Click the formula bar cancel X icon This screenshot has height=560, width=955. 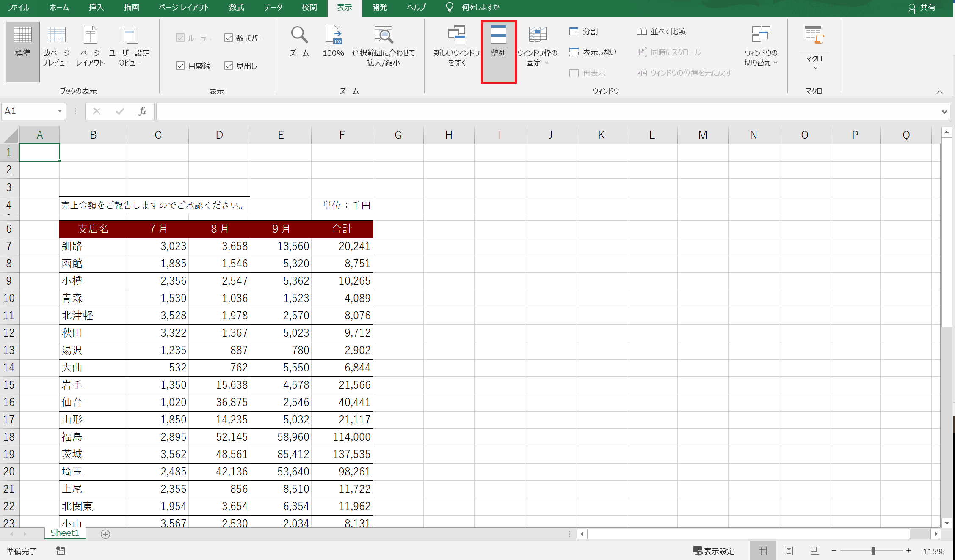point(97,111)
